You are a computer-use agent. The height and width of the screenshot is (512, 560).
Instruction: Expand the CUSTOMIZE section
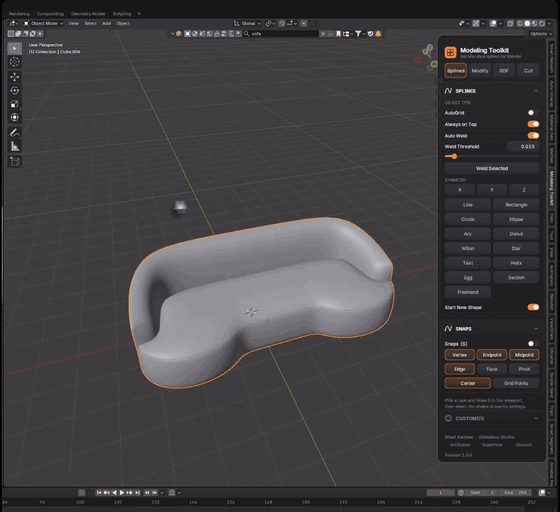[x=536, y=418]
